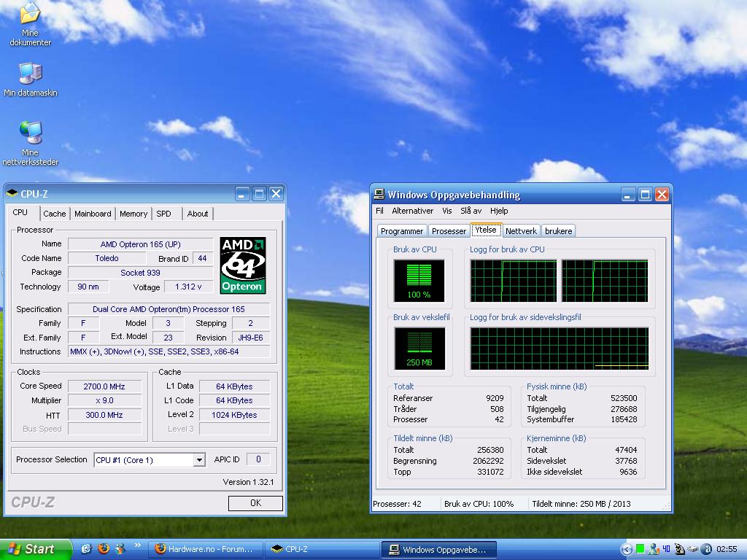Viewport: 747px width, 560px height.
Task: Open the Fil menu in Task Manager
Action: click(x=379, y=211)
